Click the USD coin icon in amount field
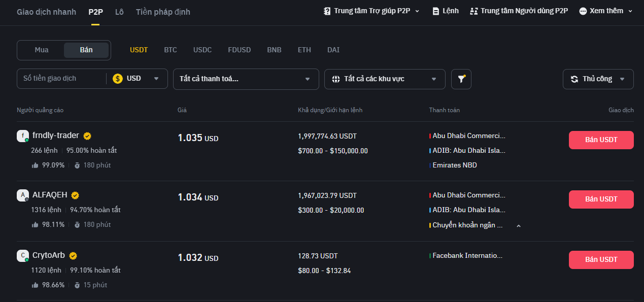The height and width of the screenshot is (302, 644). (118, 79)
